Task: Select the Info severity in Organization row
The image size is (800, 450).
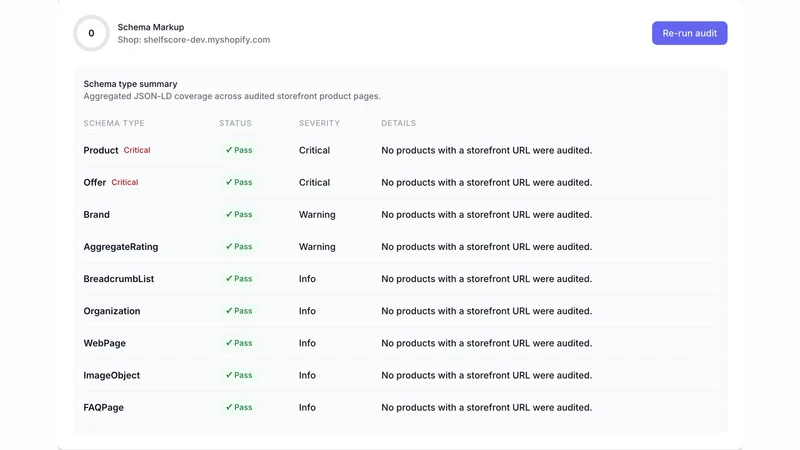Action: click(x=307, y=311)
